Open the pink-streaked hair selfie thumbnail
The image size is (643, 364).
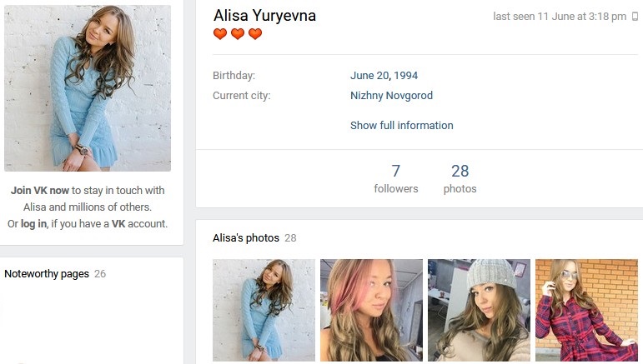[x=371, y=310]
